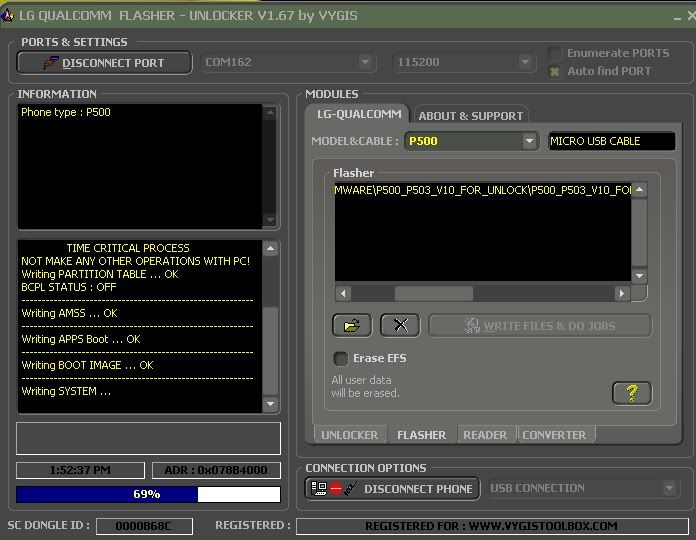The image size is (696, 540).
Task: Click the open folder icon to browse files
Action: point(352,326)
